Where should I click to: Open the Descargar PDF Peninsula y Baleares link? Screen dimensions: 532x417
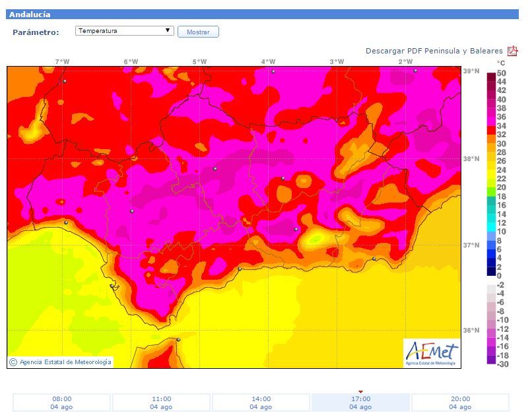coord(434,51)
